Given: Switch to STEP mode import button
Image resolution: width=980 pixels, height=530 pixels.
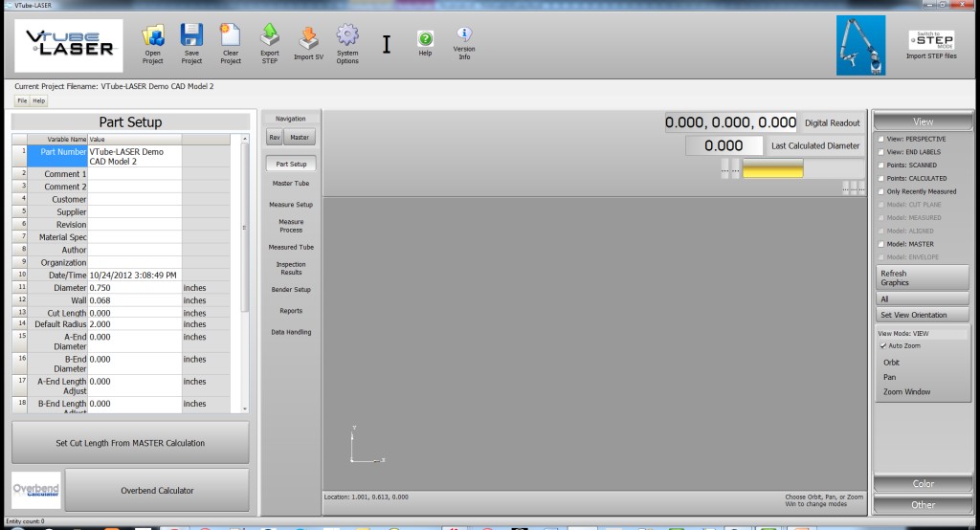Looking at the screenshot, I should click(x=931, y=40).
